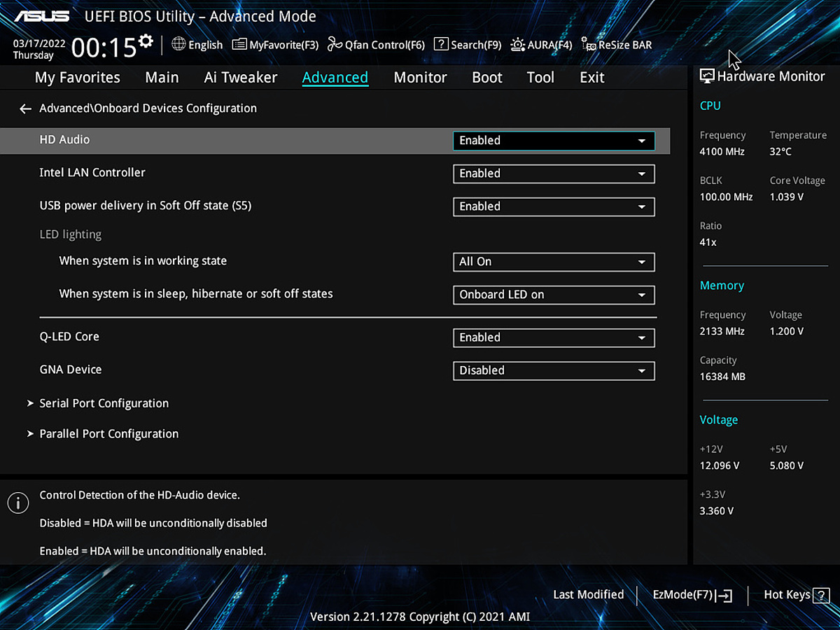Click the 32°C temperature value
The image size is (840, 630).
click(780, 152)
